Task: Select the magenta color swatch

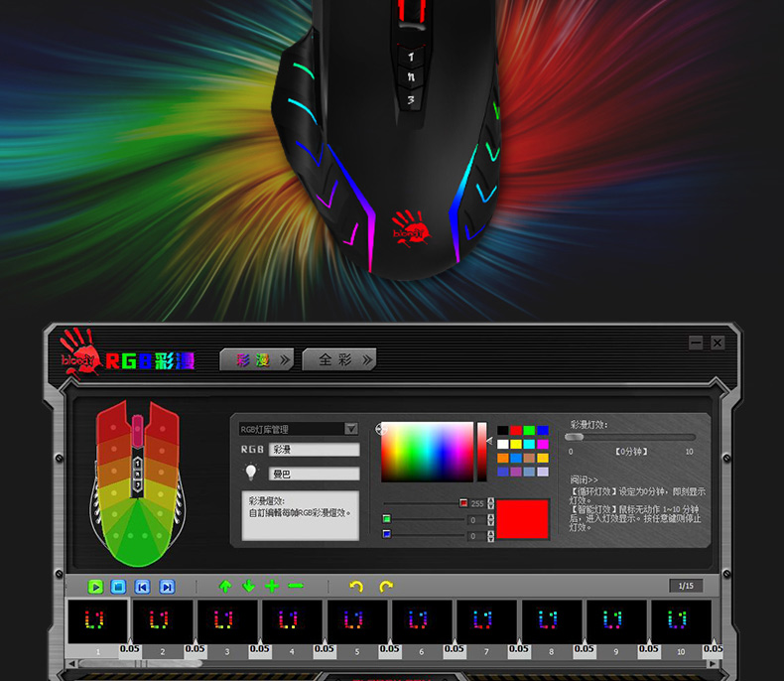Action: coord(543,444)
